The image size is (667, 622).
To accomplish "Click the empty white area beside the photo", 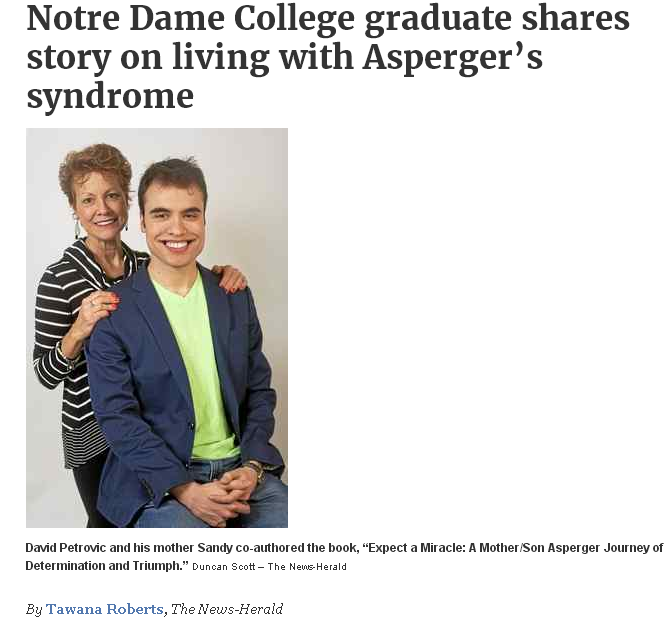I will click(x=474, y=328).
